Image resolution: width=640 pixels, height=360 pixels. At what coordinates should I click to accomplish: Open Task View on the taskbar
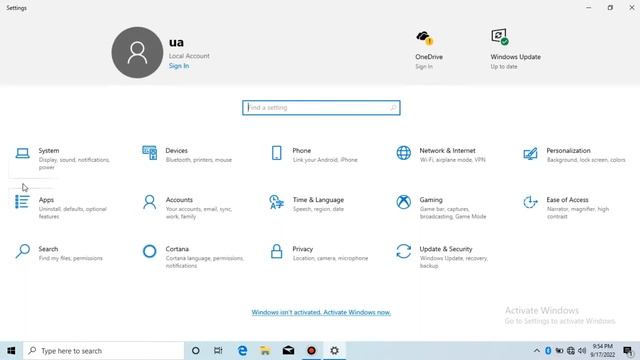tap(218, 351)
